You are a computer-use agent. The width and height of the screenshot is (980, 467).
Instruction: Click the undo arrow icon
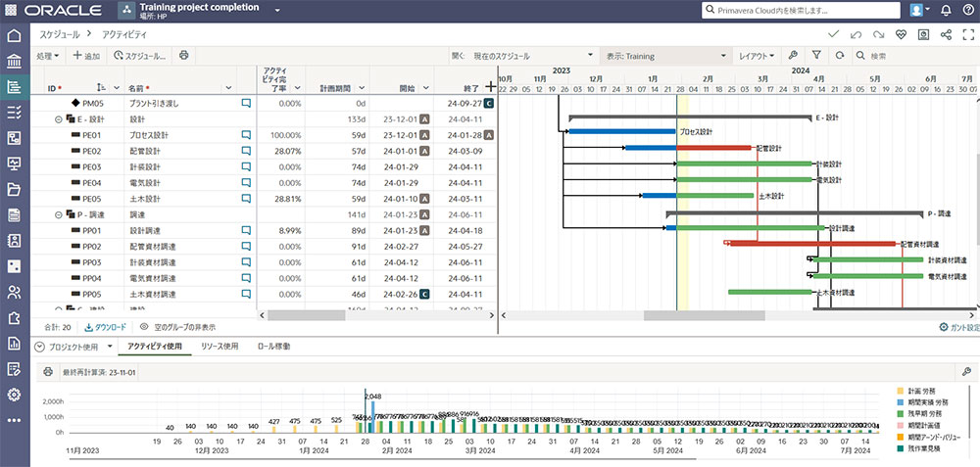(856, 34)
